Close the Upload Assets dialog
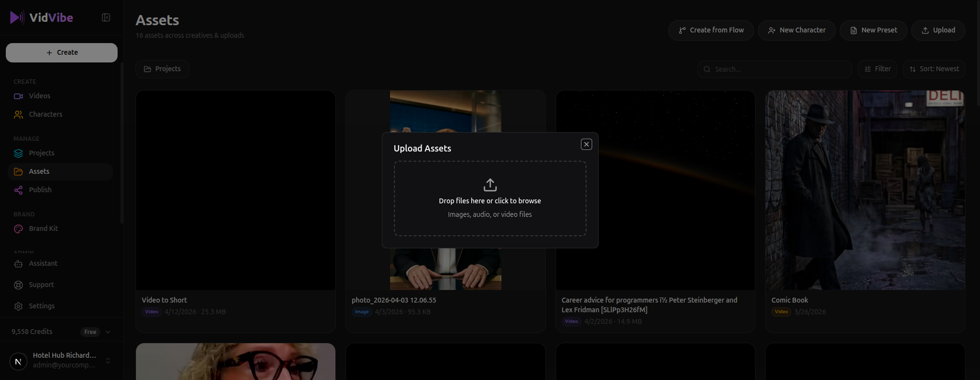The image size is (980, 380). click(587, 144)
